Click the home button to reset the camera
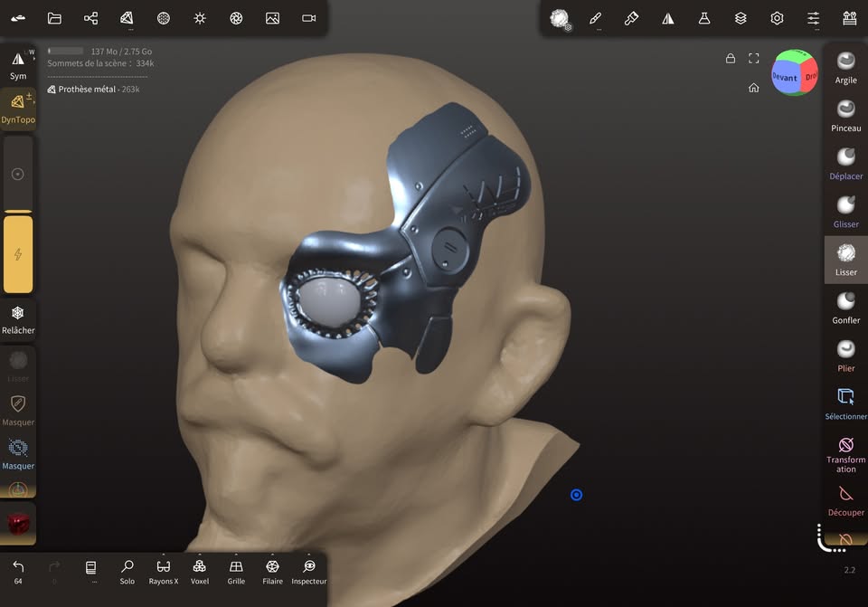This screenshot has height=607, width=868. (753, 88)
